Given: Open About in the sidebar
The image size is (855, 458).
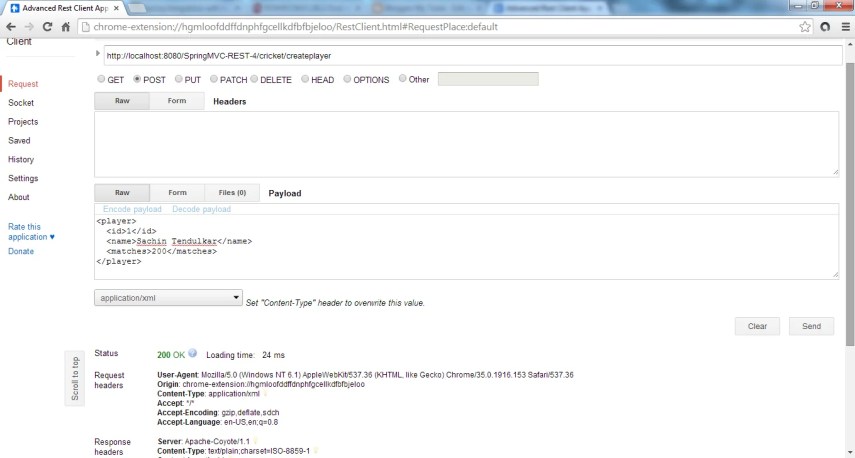Looking at the screenshot, I should pyautogui.click(x=19, y=197).
